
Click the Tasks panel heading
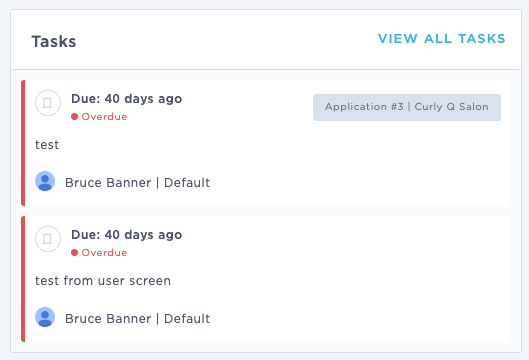54,41
